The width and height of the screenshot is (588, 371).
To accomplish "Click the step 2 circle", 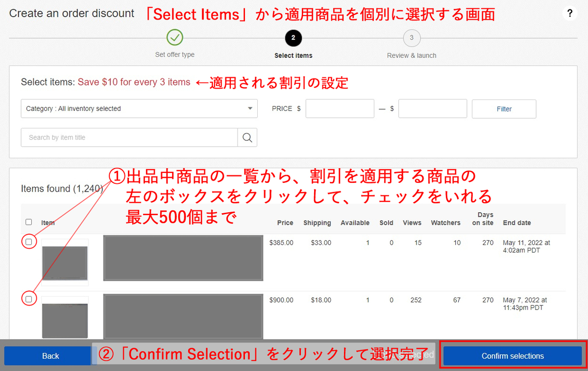I will 293,37.
